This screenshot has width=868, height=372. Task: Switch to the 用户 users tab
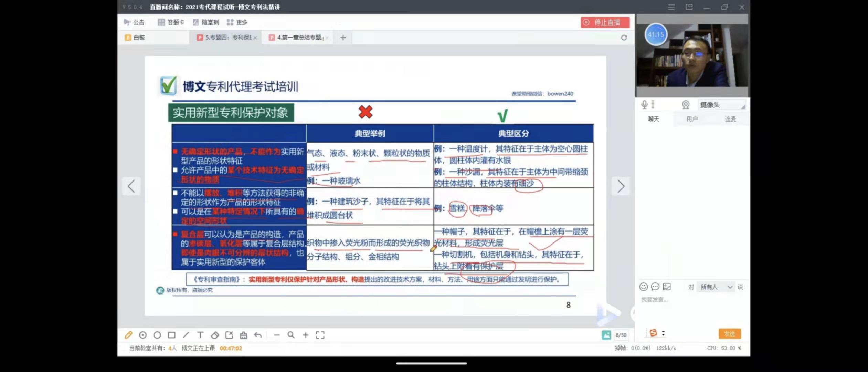692,119
